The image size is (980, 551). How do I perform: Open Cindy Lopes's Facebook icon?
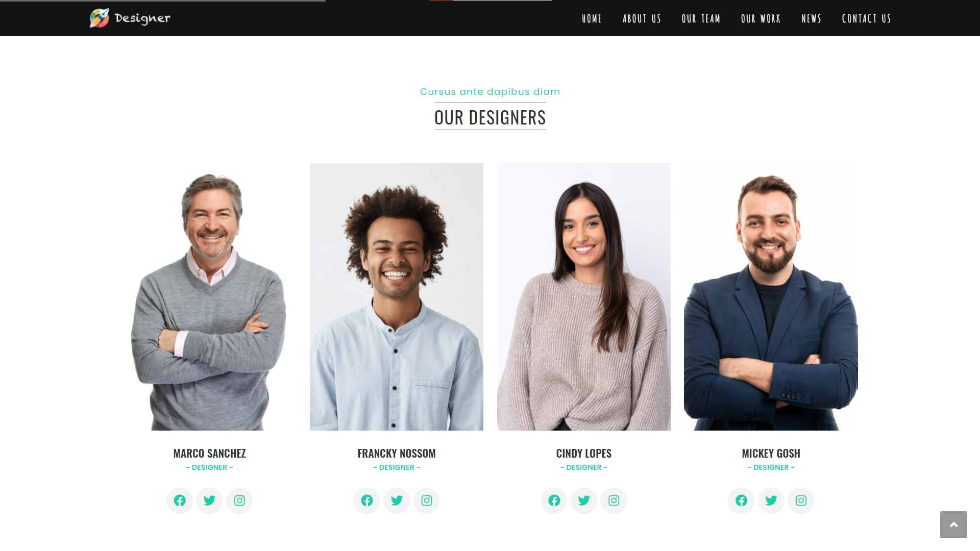pos(554,500)
